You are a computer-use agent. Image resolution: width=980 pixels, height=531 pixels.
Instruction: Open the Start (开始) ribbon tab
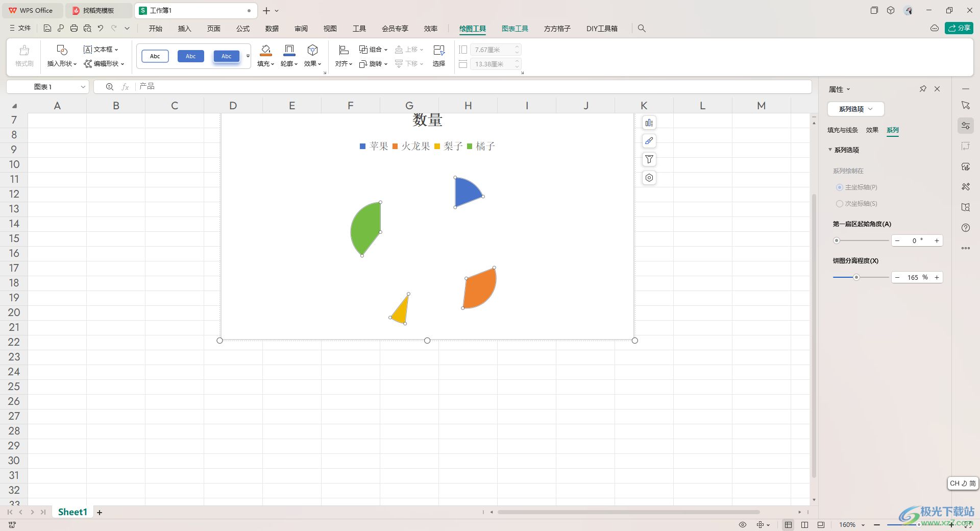coord(155,29)
